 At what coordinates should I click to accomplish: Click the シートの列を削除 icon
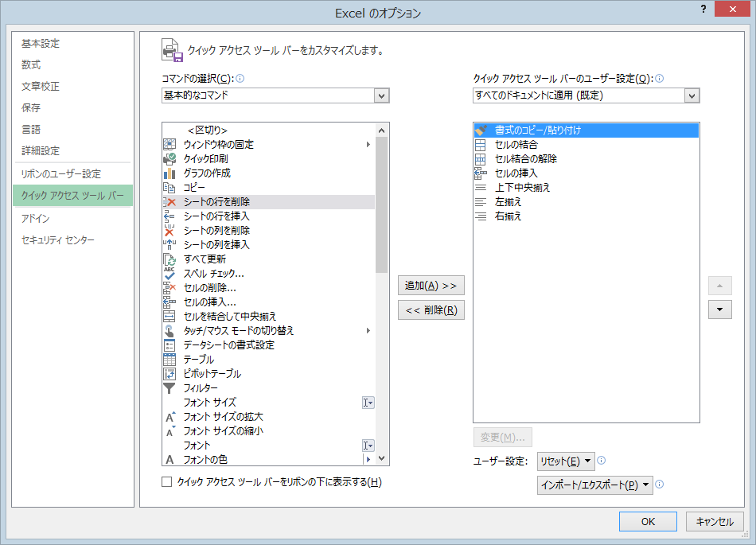point(170,231)
